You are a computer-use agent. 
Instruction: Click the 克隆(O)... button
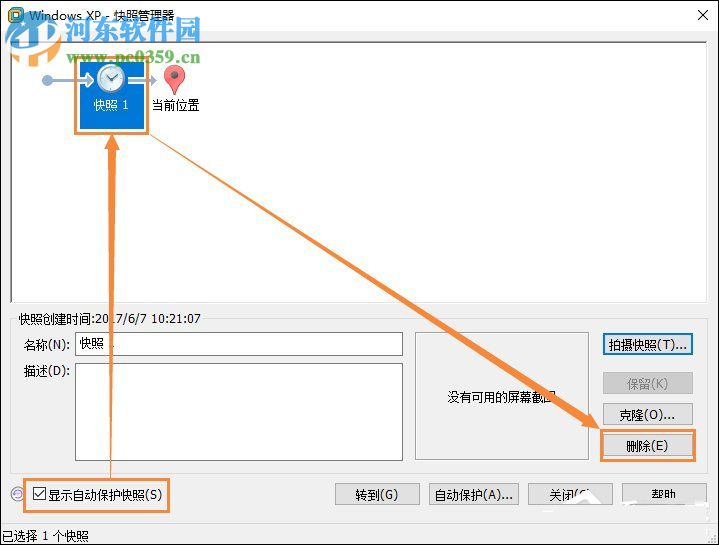click(647, 414)
